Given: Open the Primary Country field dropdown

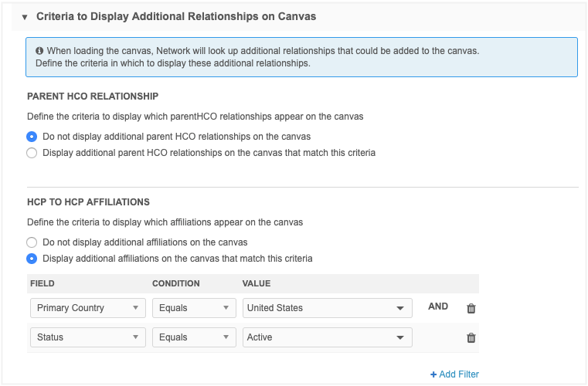Looking at the screenshot, I should coord(87,308).
